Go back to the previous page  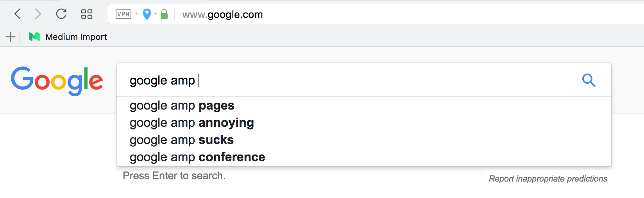coord(18,14)
